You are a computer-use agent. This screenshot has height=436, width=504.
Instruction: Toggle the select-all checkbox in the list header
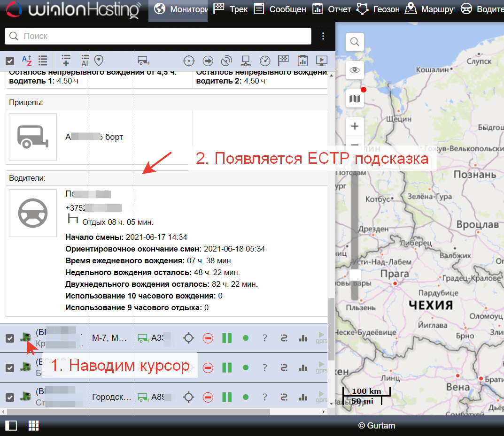click(x=10, y=61)
